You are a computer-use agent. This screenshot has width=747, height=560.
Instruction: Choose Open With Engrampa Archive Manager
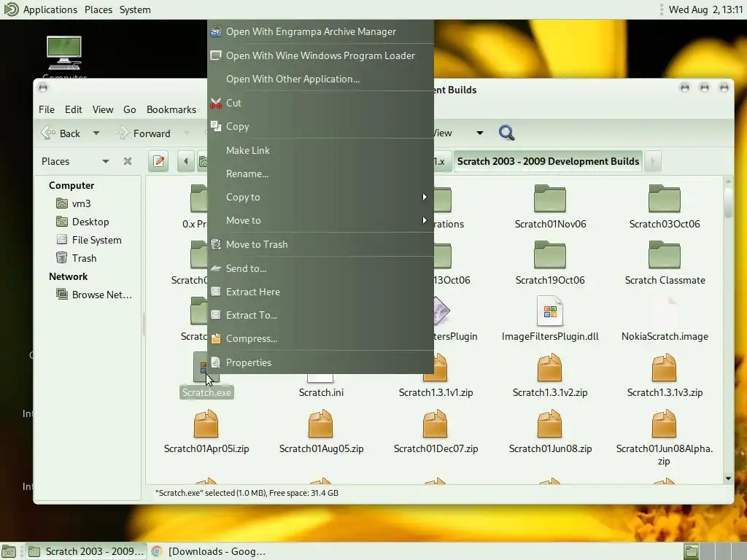[320, 31]
